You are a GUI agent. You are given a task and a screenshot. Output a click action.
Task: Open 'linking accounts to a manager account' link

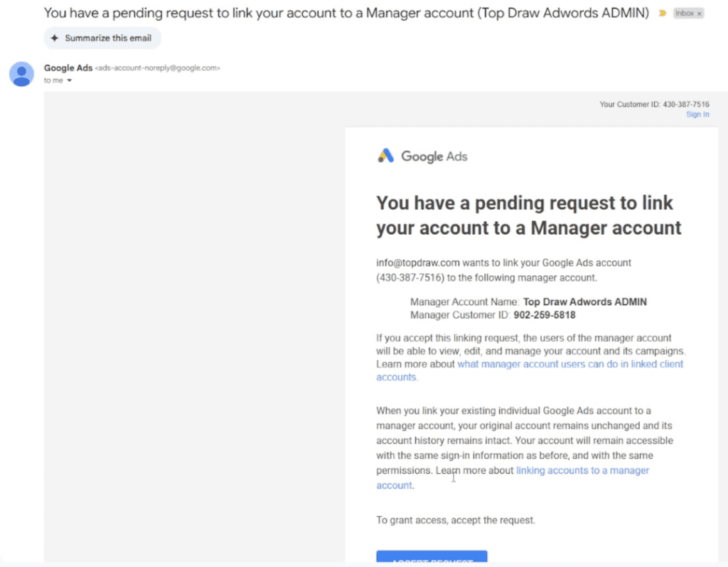pyautogui.click(x=513, y=478)
